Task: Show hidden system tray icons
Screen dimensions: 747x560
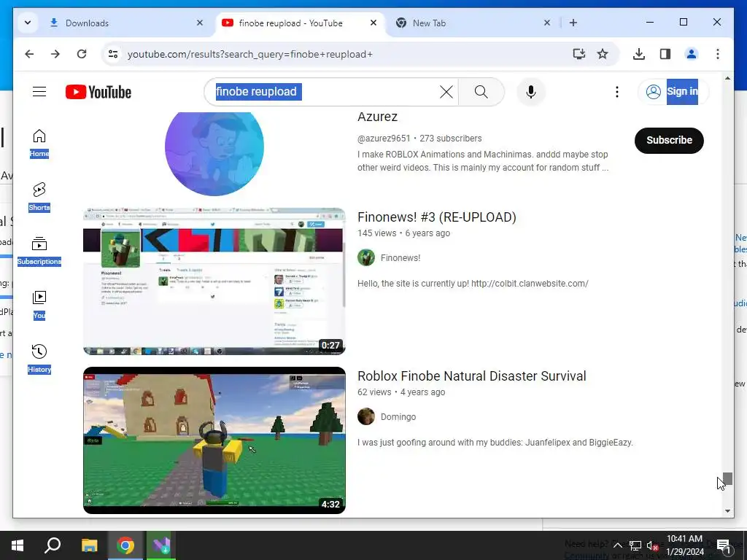Action: coord(617,545)
